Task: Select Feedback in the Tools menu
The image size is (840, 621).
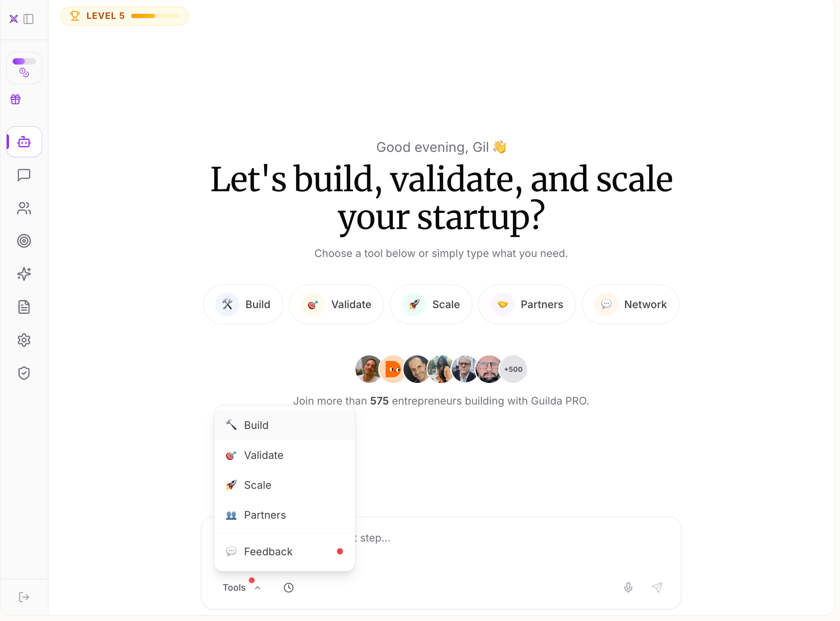Action: pos(285,552)
